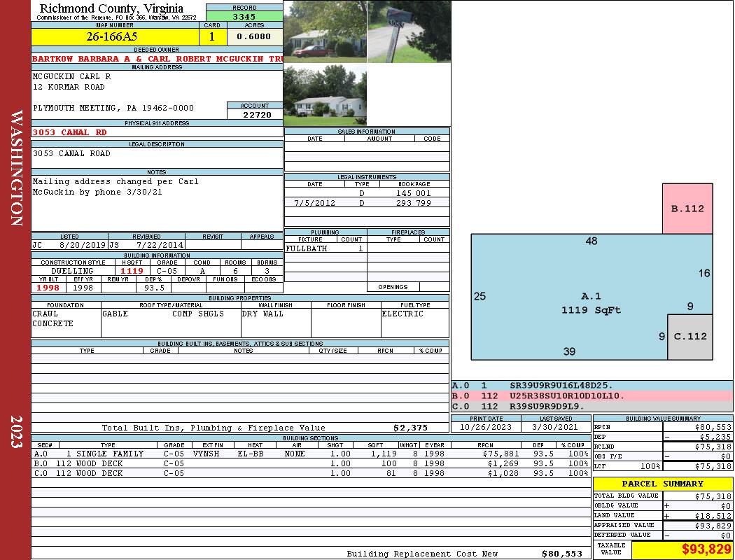Open the top-left house photo thumbnail
The width and height of the screenshot is (735, 560).
click(325, 31)
